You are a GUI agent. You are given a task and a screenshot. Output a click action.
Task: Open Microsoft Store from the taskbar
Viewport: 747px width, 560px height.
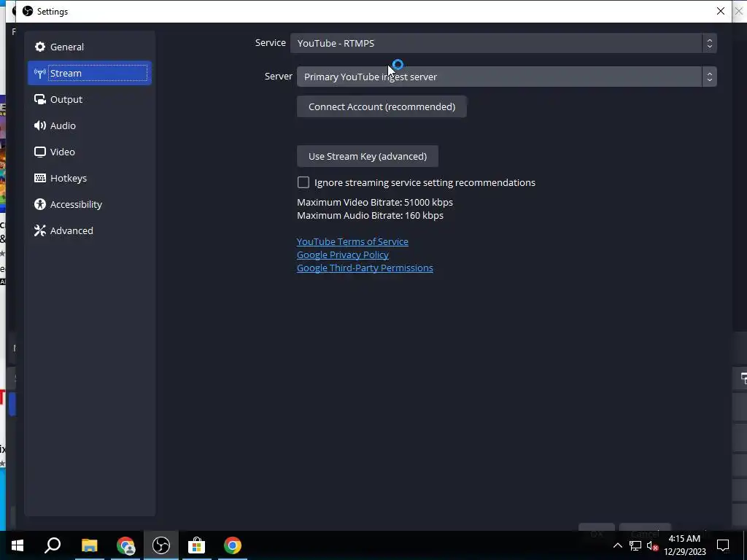pyautogui.click(x=196, y=545)
